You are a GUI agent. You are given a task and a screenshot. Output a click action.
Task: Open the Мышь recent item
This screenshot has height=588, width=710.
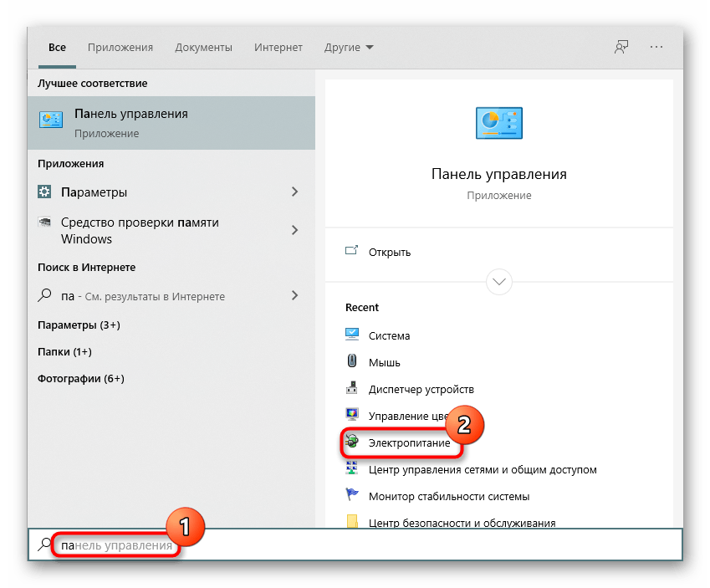click(x=385, y=362)
